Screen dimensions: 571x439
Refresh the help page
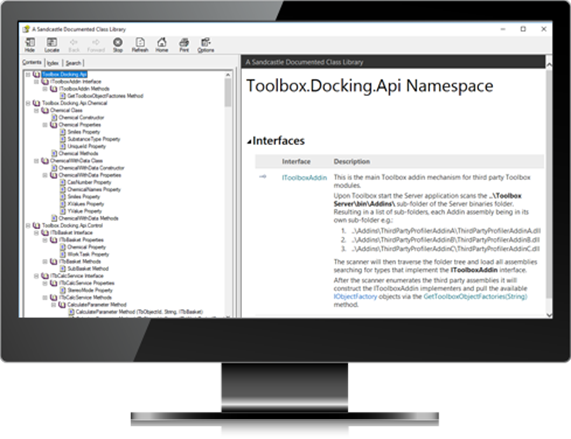point(140,45)
